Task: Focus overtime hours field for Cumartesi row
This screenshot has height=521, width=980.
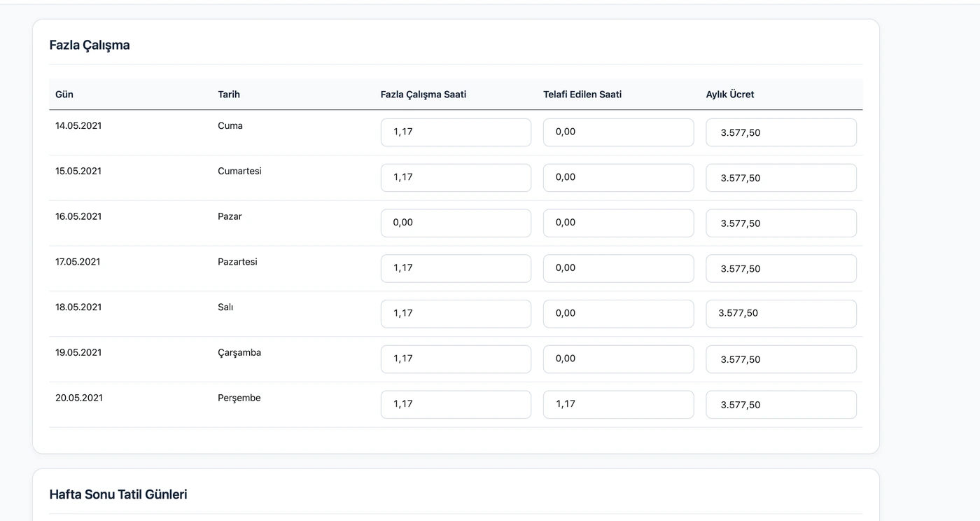Action: point(456,178)
